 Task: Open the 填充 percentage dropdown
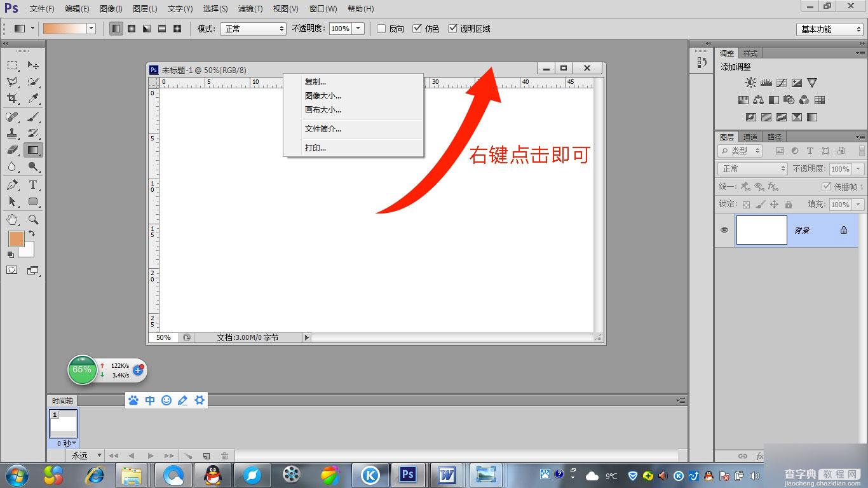(x=858, y=205)
